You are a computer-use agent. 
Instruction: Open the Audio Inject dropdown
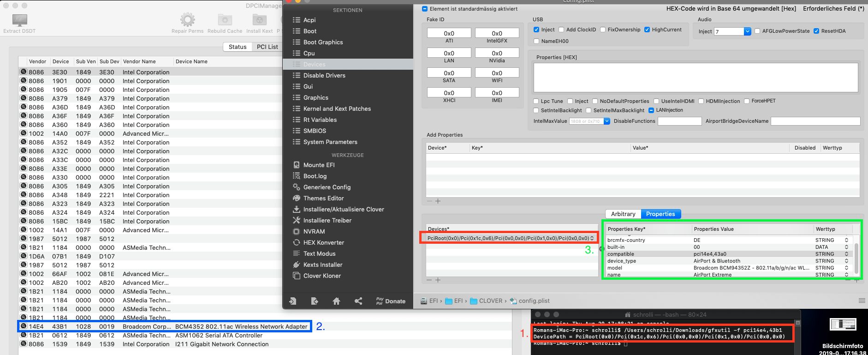pyautogui.click(x=747, y=31)
